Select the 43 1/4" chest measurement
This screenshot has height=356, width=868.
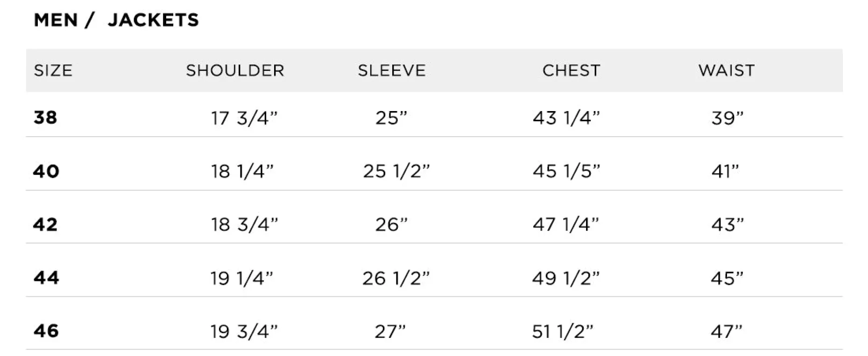coord(566,118)
